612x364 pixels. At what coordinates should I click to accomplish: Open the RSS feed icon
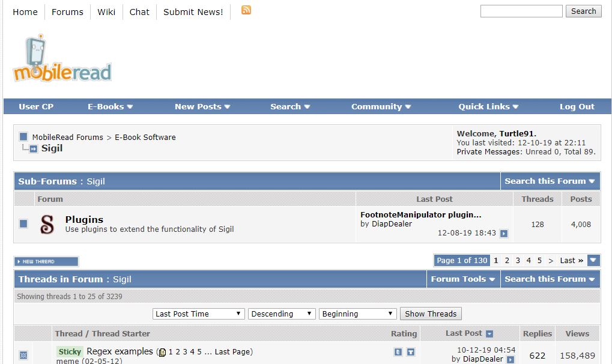[x=246, y=10]
